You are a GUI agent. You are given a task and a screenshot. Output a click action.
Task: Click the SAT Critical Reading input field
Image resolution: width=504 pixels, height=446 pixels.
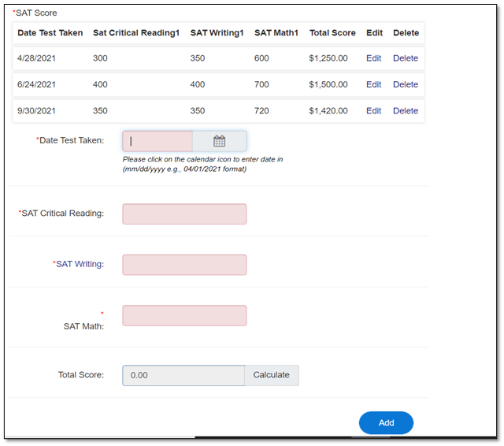pos(184,214)
